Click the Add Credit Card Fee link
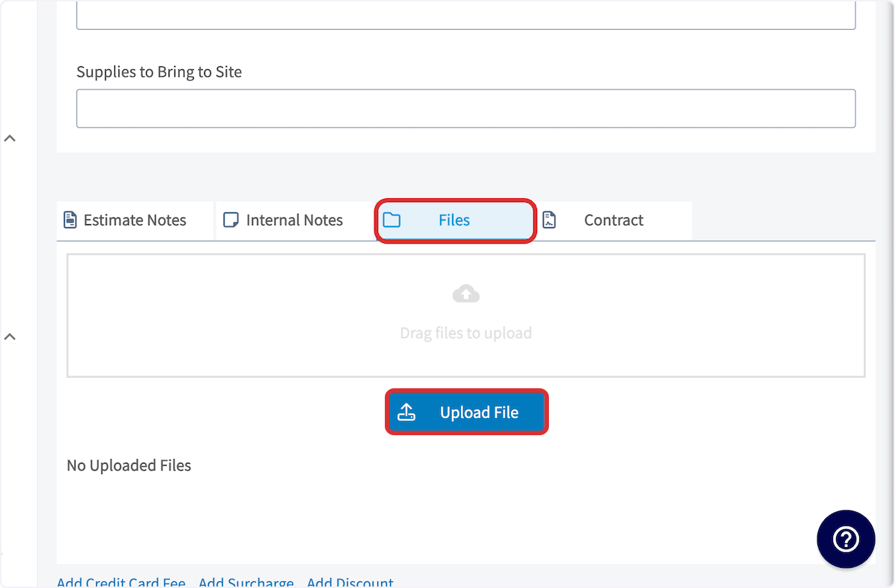The width and height of the screenshot is (895, 588). (121, 582)
